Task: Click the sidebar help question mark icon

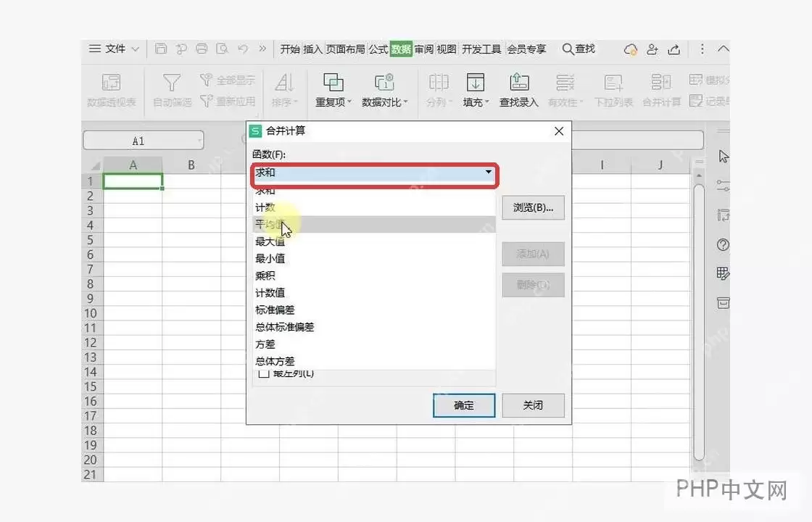Action: [x=723, y=244]
